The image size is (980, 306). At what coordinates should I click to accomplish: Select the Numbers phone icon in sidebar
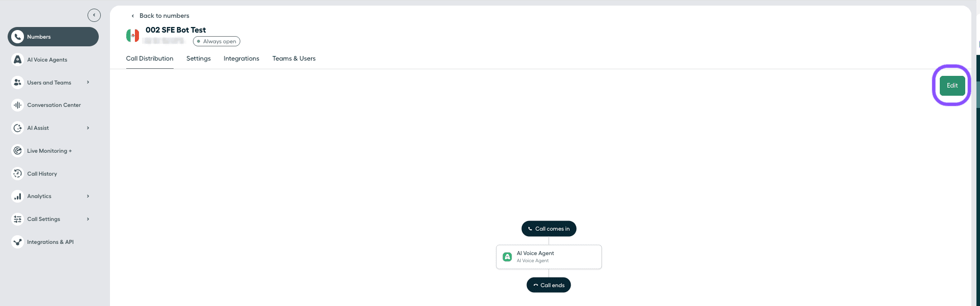pyautogui.click(x=18, y=37)
